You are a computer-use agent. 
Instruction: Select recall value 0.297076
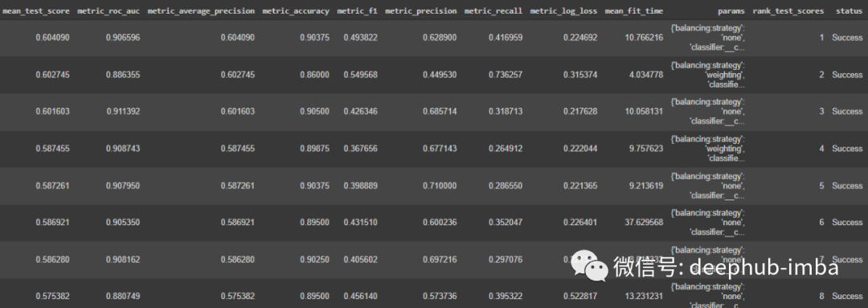(x=506, y=259)
